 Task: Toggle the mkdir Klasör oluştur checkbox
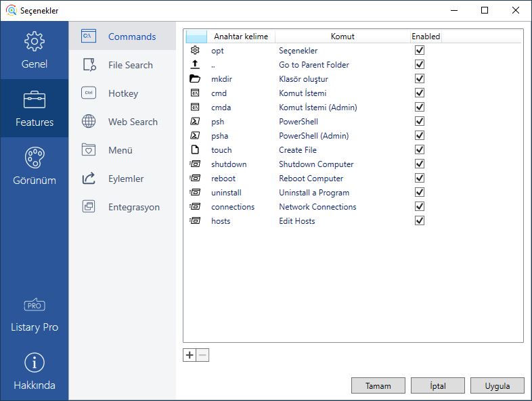click(420, 78)
